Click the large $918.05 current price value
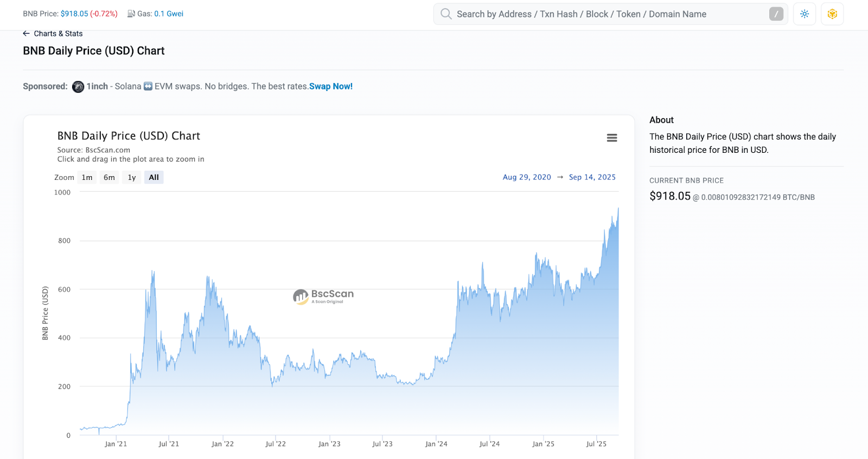 (670, 196)
